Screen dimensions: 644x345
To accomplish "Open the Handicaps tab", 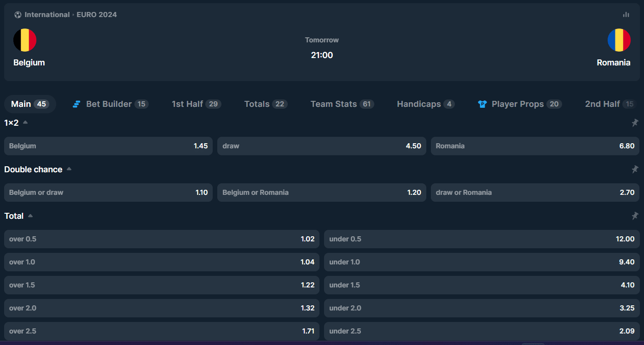I will [x=426, y=104].
